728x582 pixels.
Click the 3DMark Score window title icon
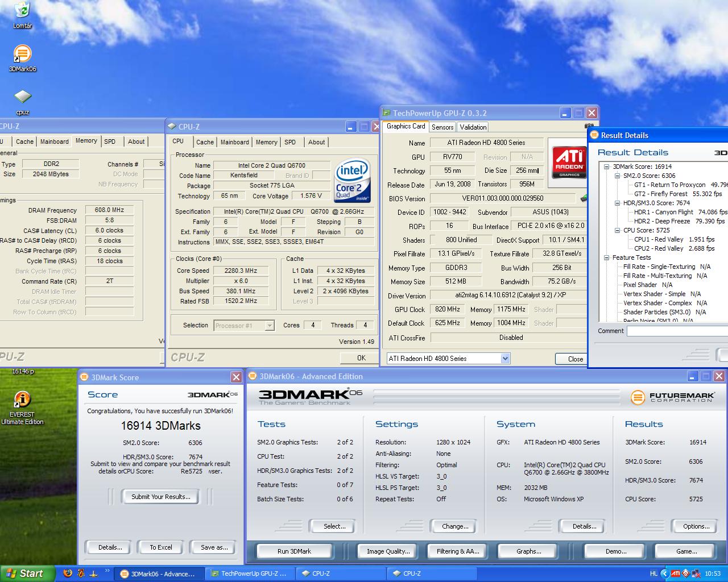tap(85, 377)
